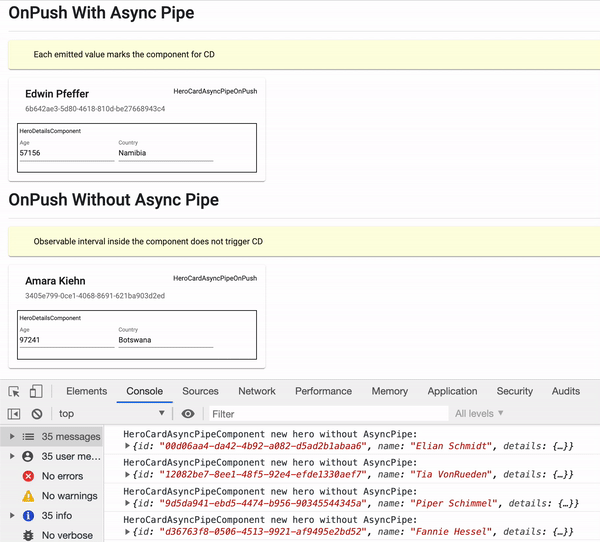Image resolution: width=600 pixels, height=542 pixels.
Task: Expand the Tia VonRueden logged object
Action: (x=127, y=475)
